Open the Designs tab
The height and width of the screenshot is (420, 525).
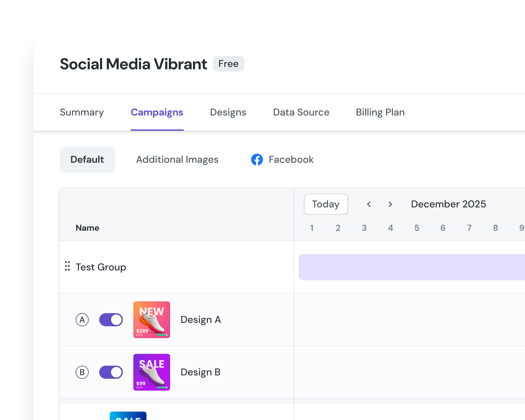[x=228, y=112]
